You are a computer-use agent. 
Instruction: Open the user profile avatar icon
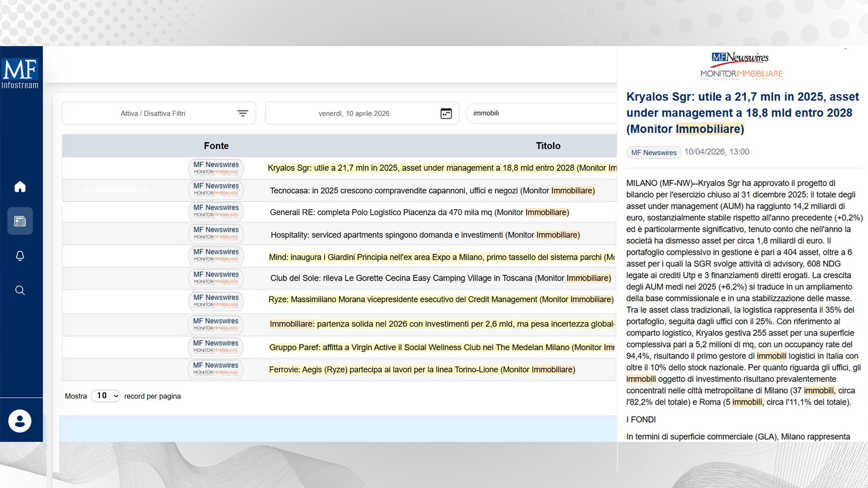tap(20, 421)
